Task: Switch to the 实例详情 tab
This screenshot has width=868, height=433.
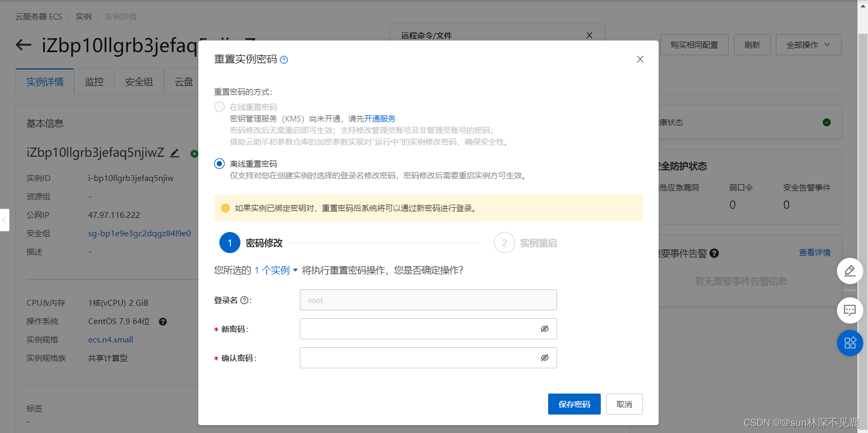Action: 45,82
